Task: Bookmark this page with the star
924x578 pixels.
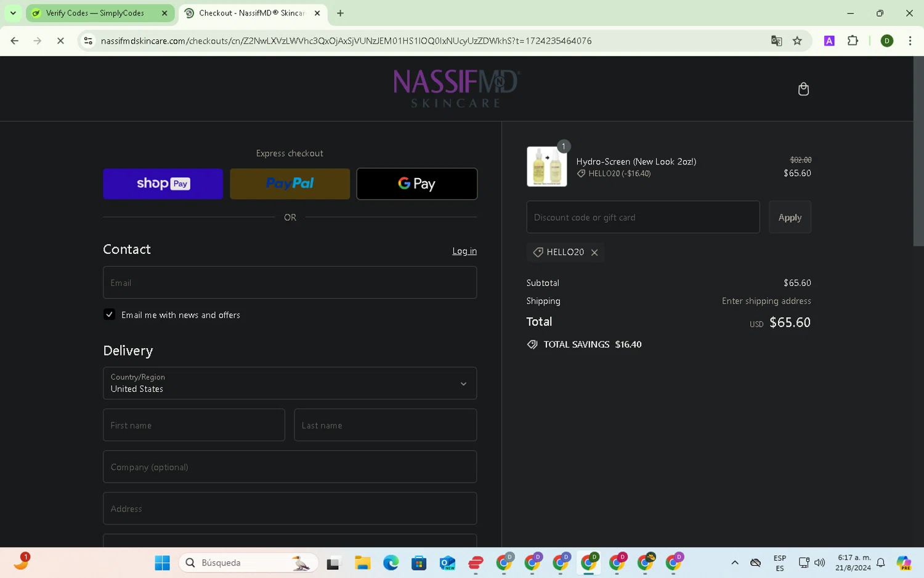Action: pyautogui.click(x=797, y=41)
